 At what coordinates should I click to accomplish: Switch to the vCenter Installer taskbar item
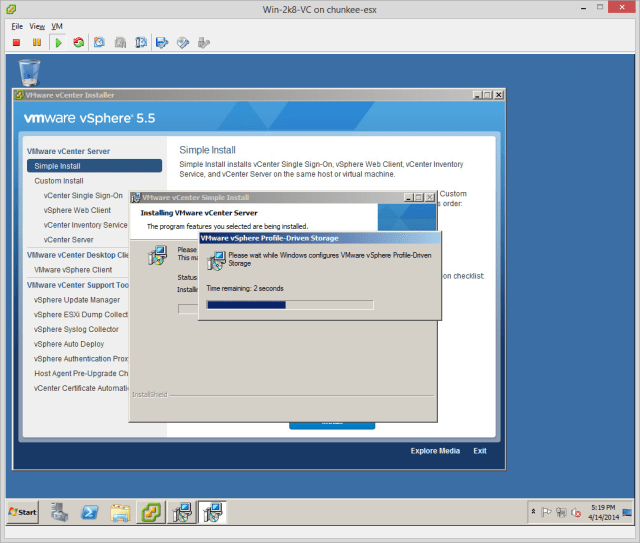pos(151,512)
